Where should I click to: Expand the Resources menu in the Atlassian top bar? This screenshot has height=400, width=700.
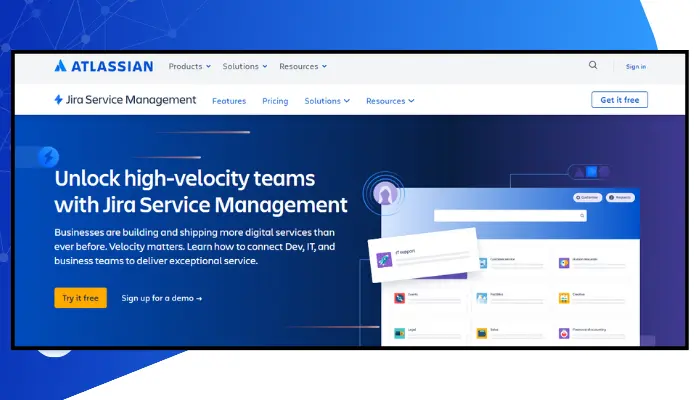(303, 66)
